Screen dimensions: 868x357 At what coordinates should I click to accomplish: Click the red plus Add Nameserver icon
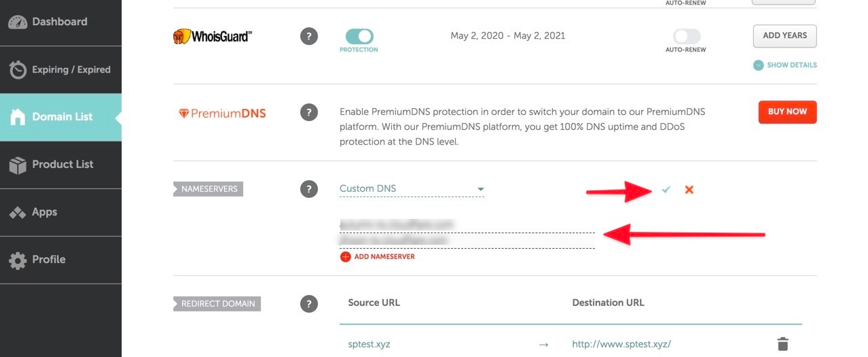pyautogui.click(x=345, y=257)
